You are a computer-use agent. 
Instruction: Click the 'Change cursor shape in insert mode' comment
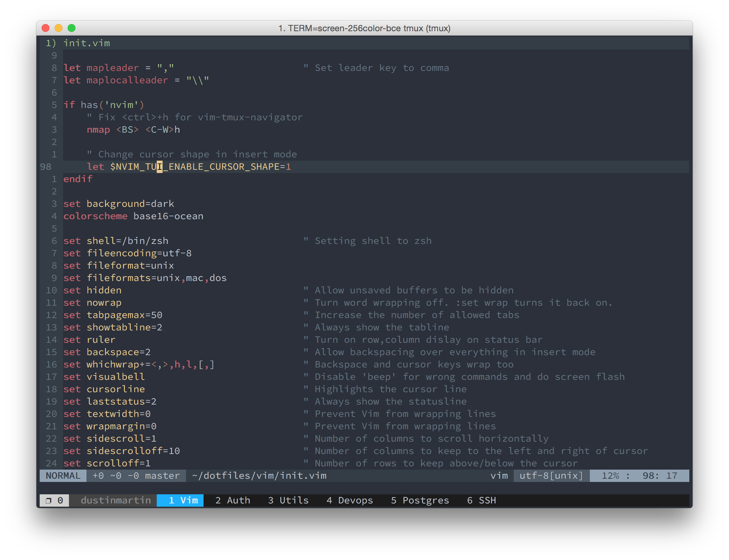pyautogui.click(x=192, y=154)
